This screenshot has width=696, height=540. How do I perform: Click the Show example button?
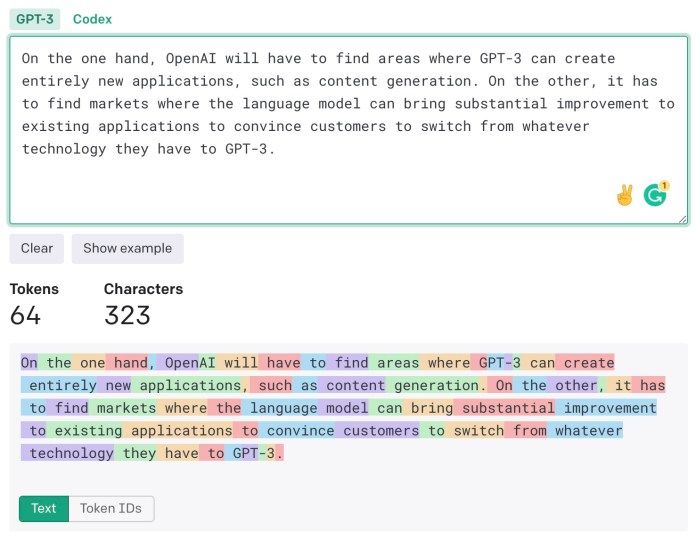tap(127, 248)
